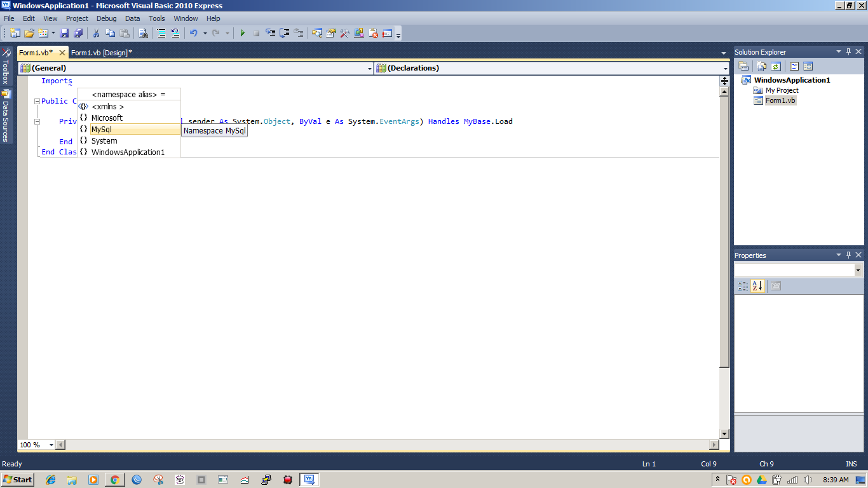868x488 pixels.
Task: Click the Copy toolbar icon
Action: (111, 33)
